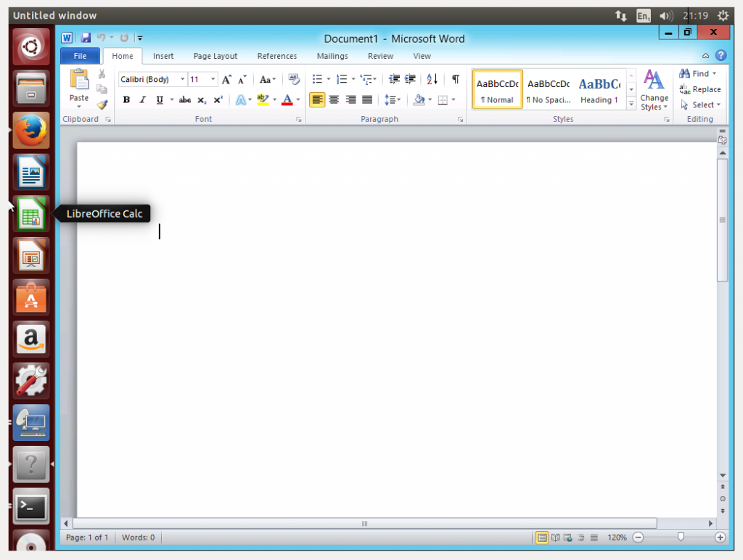Click the Word logo icon in title bar
The width and height of the screenshot is (743, 560).
[67, 38]
